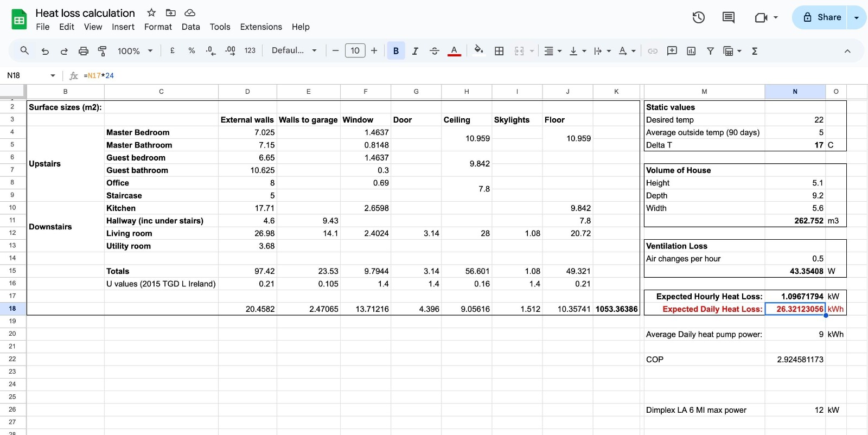Increase font size with plus button
Screen dimensions: 868x435
(x=374, y=51)
